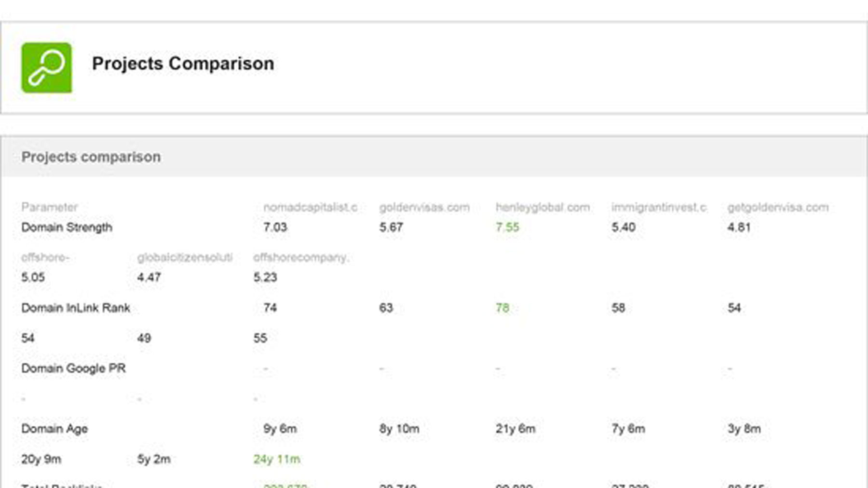Click the green Domain Age value 24y 11m

pos(277,459)
